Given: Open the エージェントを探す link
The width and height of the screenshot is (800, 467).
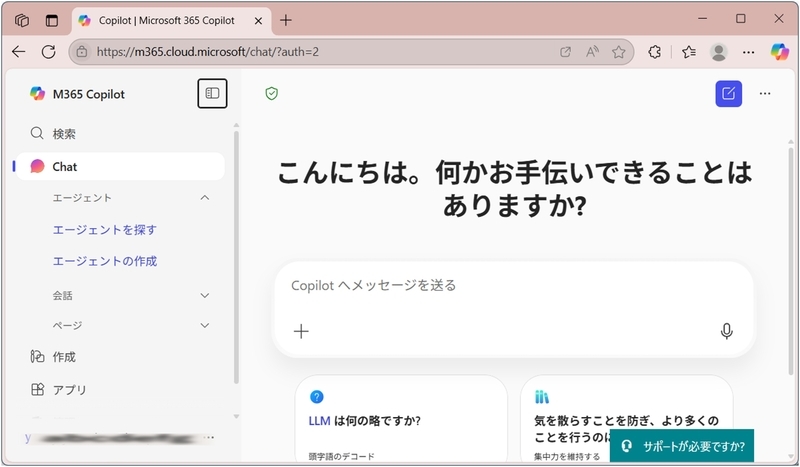Looking at the screenshot, I should [x=105, y=230].
